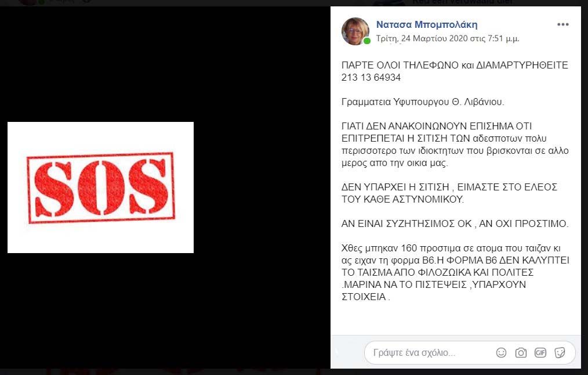The image size is (588, 375).
Task: Click the ΔΕΝ ΥΠΑΡΧΕΙ Η ΣΙΤΙΣΗ paragraph
Action: pos(449,193)
